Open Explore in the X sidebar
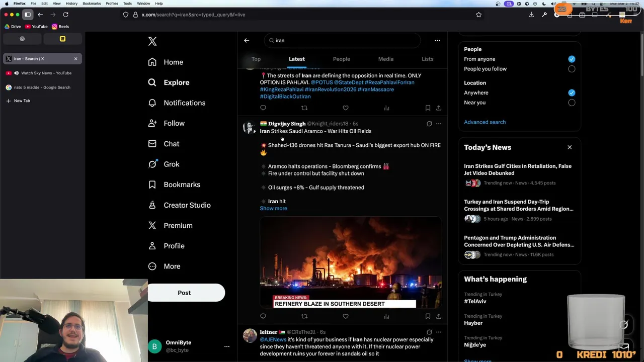 pyautogui.click(x=169, y=82)
